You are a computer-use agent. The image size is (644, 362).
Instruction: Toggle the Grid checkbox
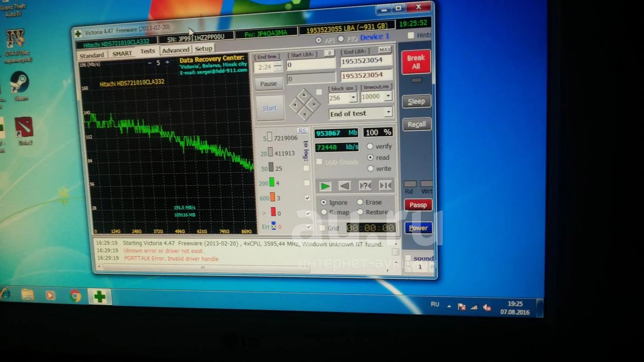click(322, 228)
